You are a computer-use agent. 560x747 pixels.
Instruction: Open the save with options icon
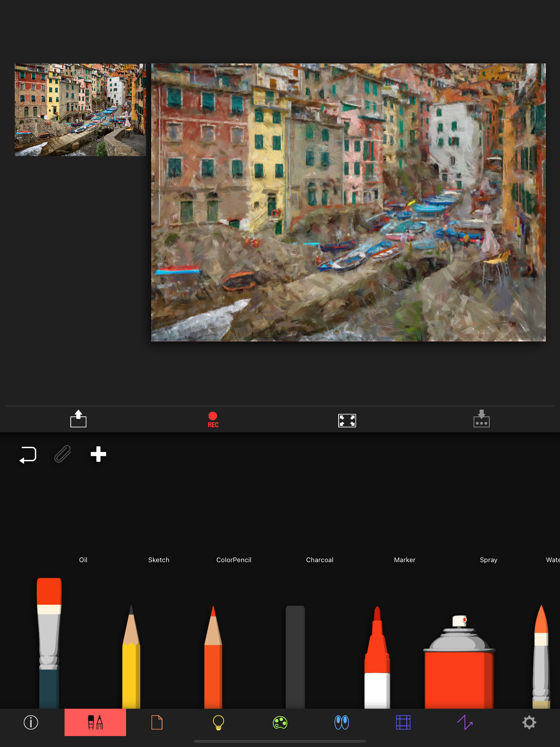(481, 419)
